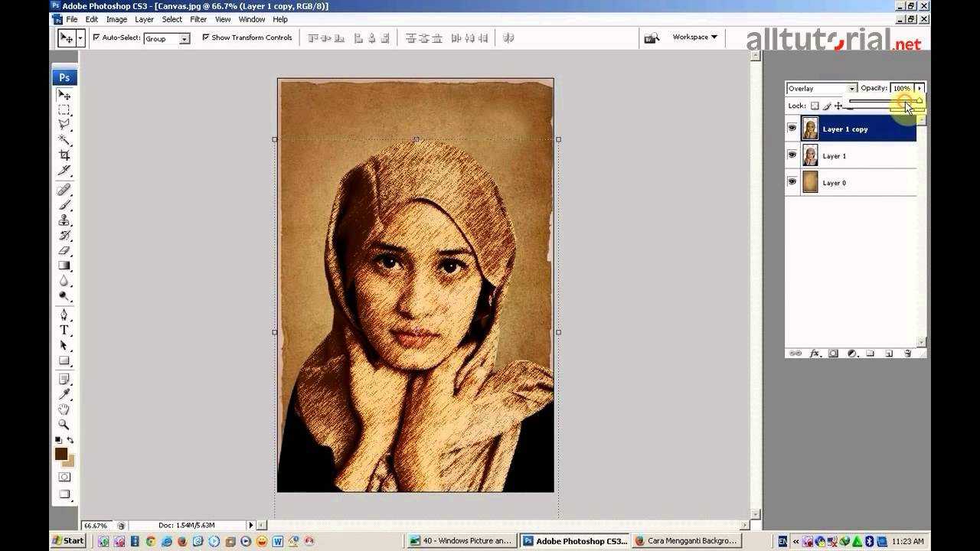Toggle Lock transparent pixels
Viewport: 980px width, 551px height.
815,106
